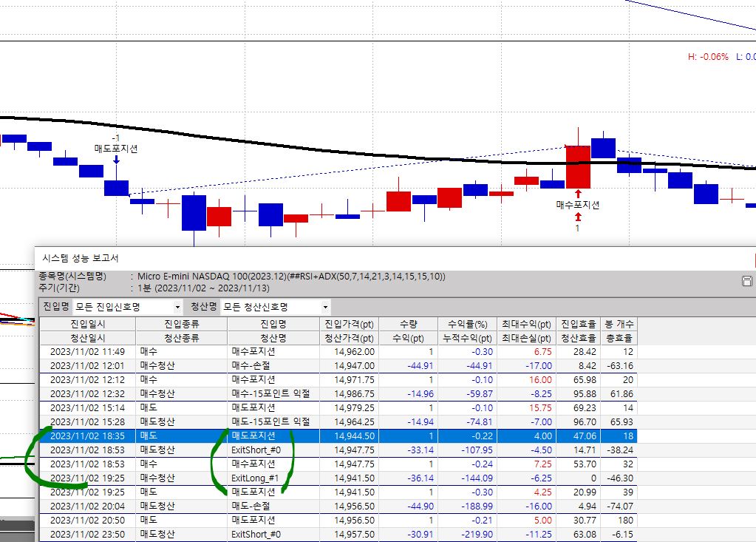The height and width of the screenshot is (542, 756).
Task: Click the 최대수익(pt) column header
Action: [x=525, y=324]
